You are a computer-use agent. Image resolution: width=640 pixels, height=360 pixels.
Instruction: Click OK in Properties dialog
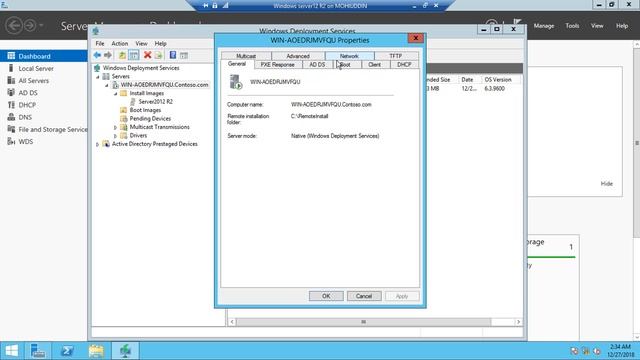[x=326, y=296]
